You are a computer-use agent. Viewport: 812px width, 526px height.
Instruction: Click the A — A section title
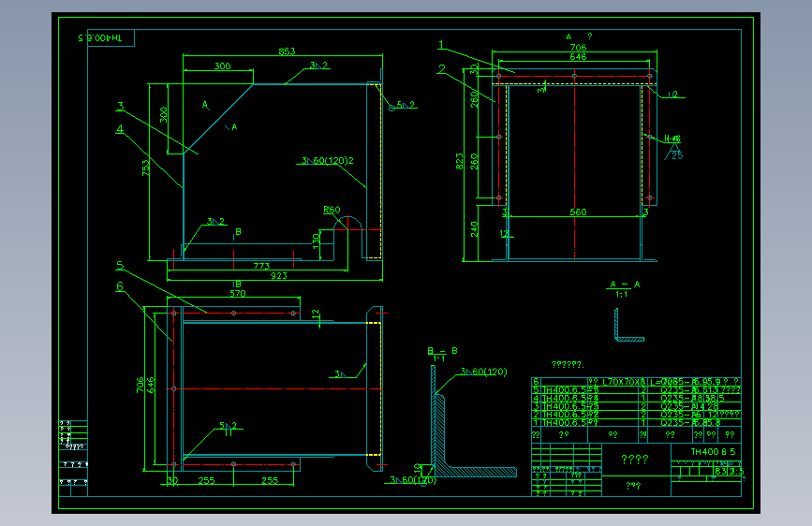pyautogui.click(x=625, y=285)
